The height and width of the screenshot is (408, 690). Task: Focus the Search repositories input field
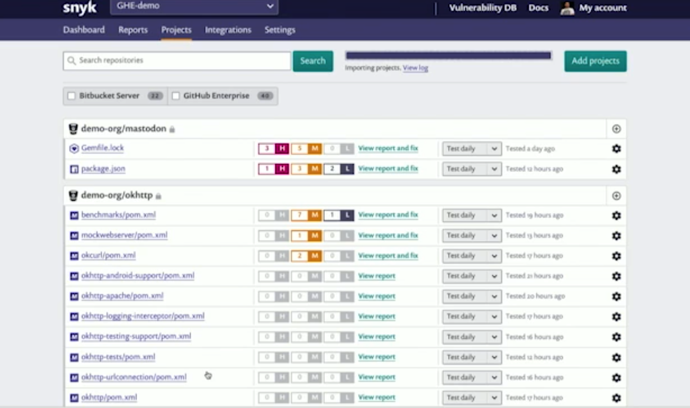pos(177,61)
